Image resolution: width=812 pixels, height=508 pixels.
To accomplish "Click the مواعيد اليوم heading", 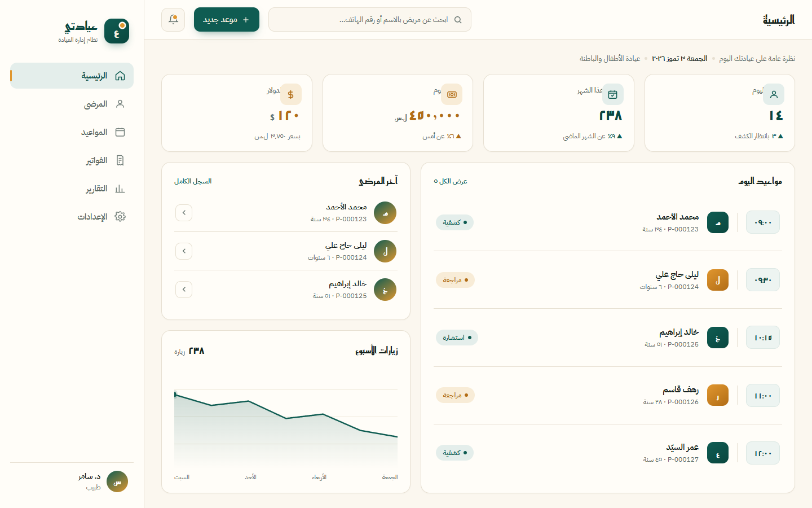I will (x=760, y=181).
